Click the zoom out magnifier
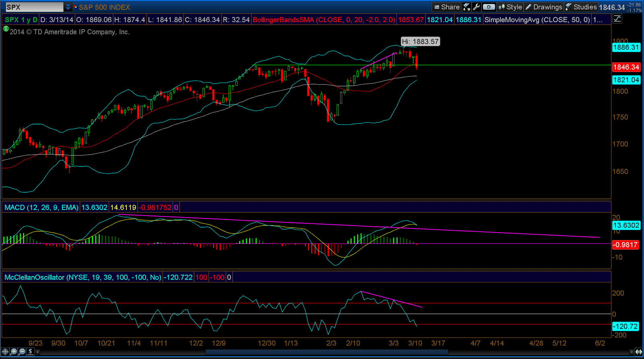 point(22,352)
